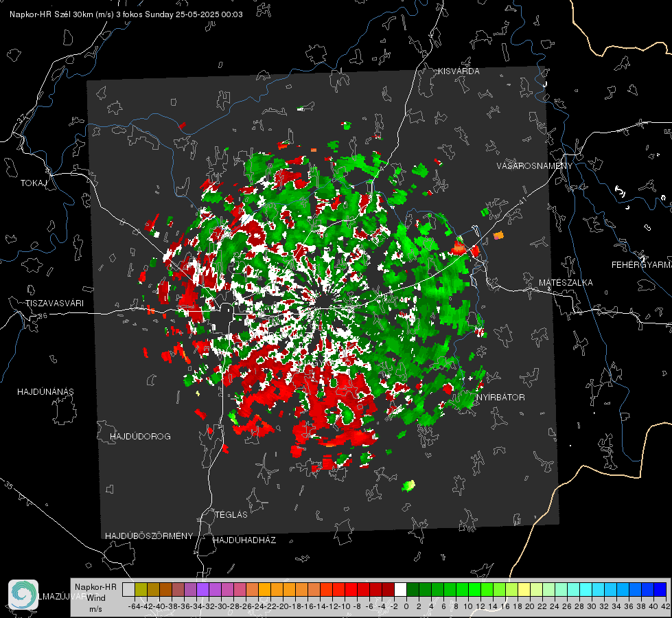
Task: Click the HAJDÚBÖSZÖRMÉNY town label
Action: click(x=149, y=536)
